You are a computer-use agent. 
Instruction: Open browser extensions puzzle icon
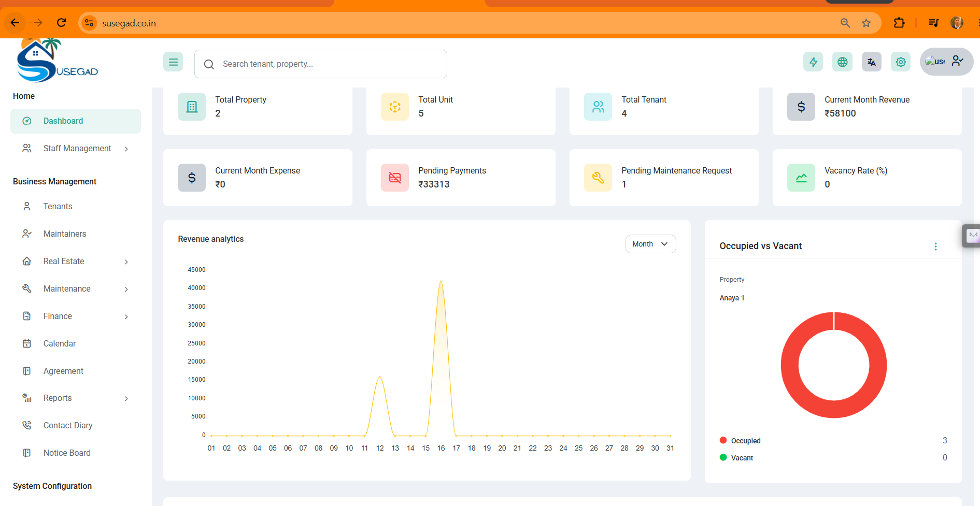click(899, 23)
